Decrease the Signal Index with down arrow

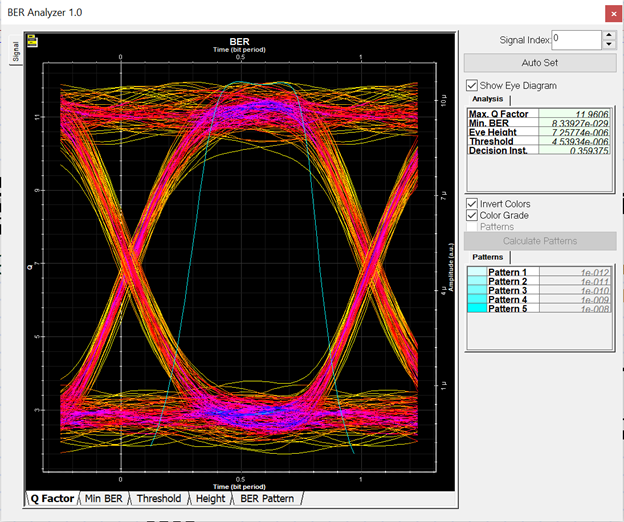tap(609, 44)
